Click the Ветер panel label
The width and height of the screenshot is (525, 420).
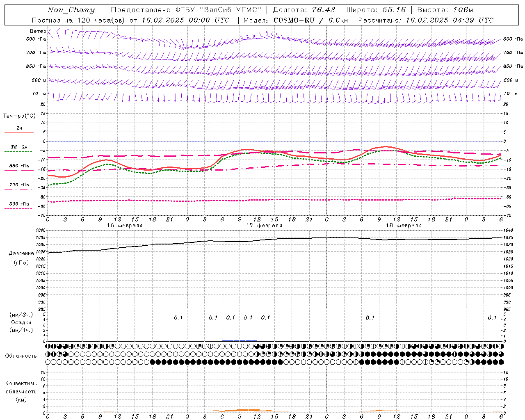[38, 31]
